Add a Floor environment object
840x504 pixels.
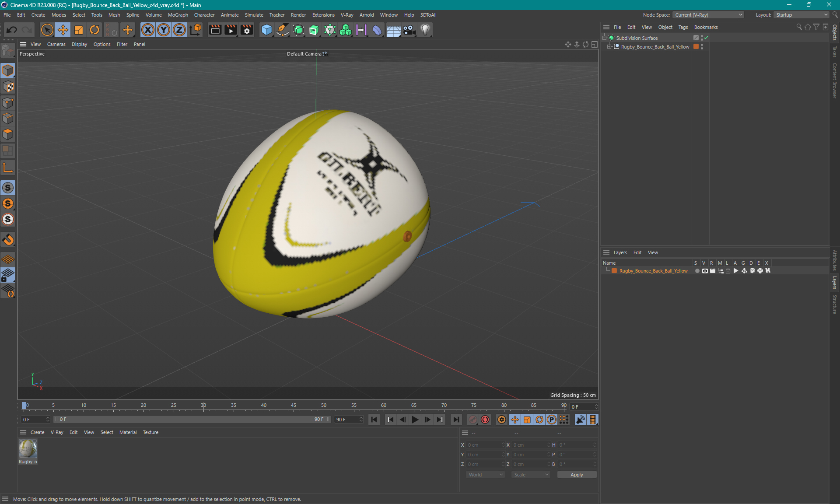[x=393, y=30]
